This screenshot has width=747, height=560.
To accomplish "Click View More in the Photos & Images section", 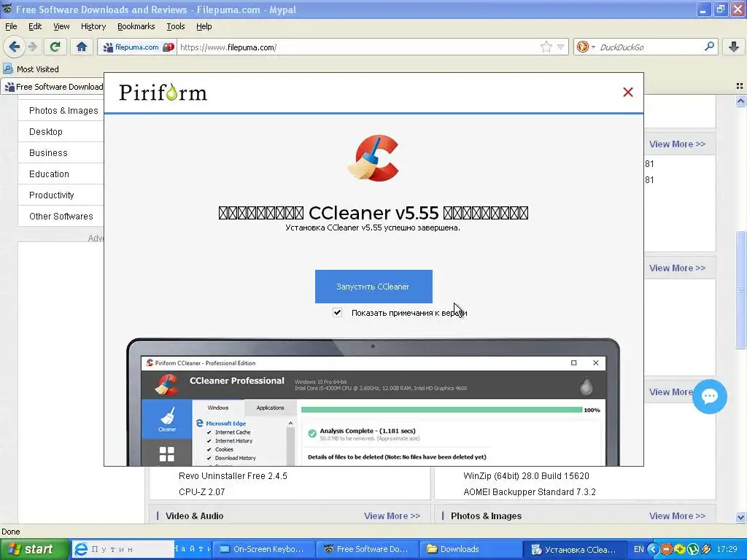I will coord(677,516).
